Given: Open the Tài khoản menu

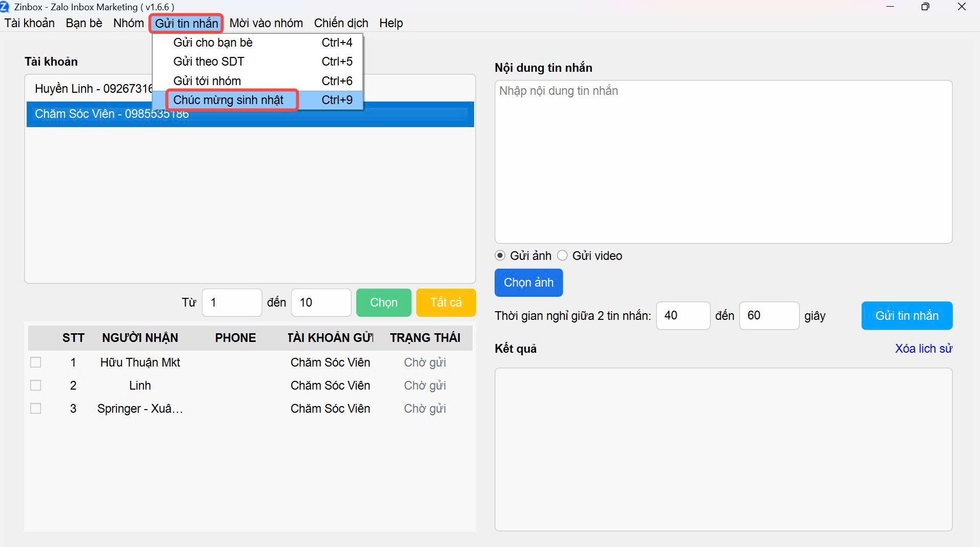Looking at the screenshot, I should coord(30,23).
